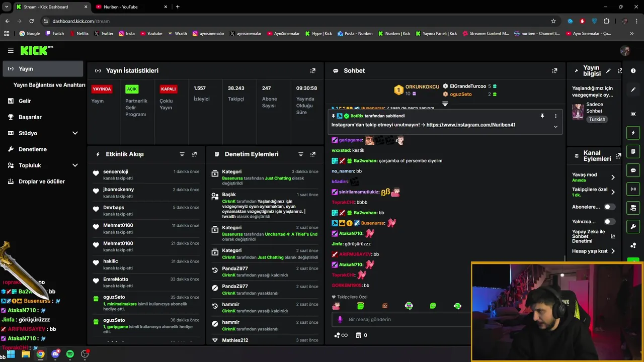Click the purple microphone in message box
Screen dimensions: 644x362
340,319
